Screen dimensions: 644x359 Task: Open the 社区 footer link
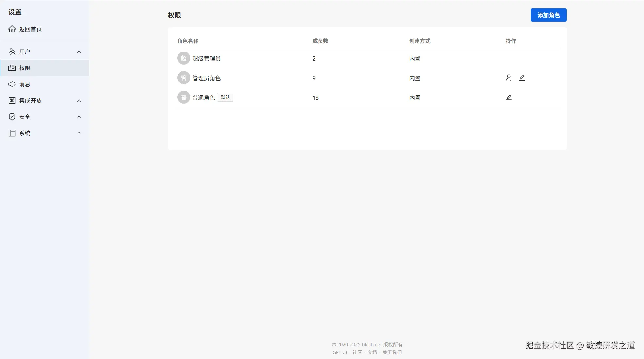click(x=357, y=352)
